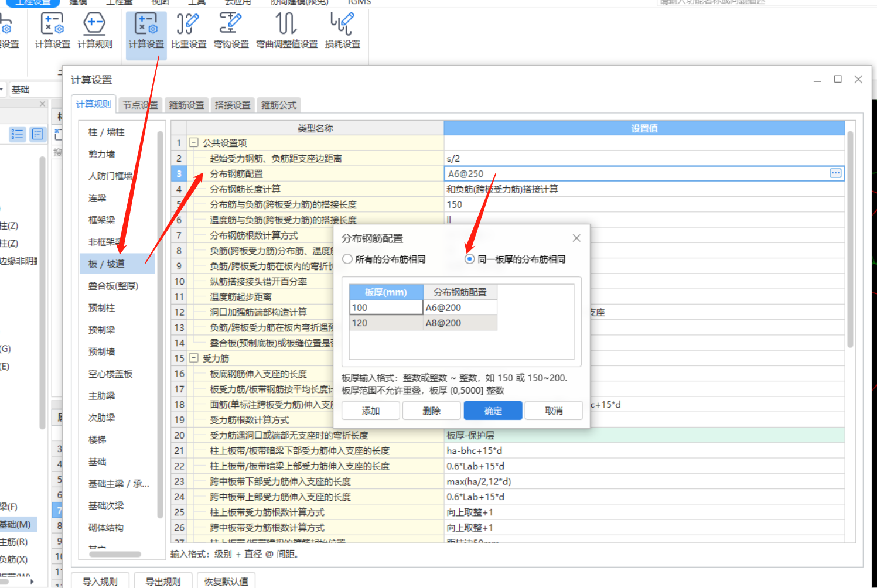Image resolution: width=877 pixels, height=588 pixels.
Task: Click 恢复默认值 button
Action: coord(226,581)
